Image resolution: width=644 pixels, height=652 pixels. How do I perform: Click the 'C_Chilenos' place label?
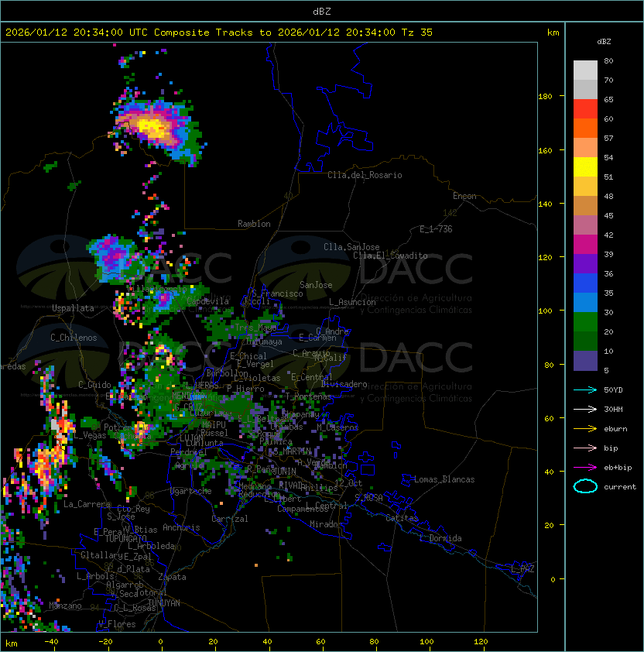pos(74,338)
